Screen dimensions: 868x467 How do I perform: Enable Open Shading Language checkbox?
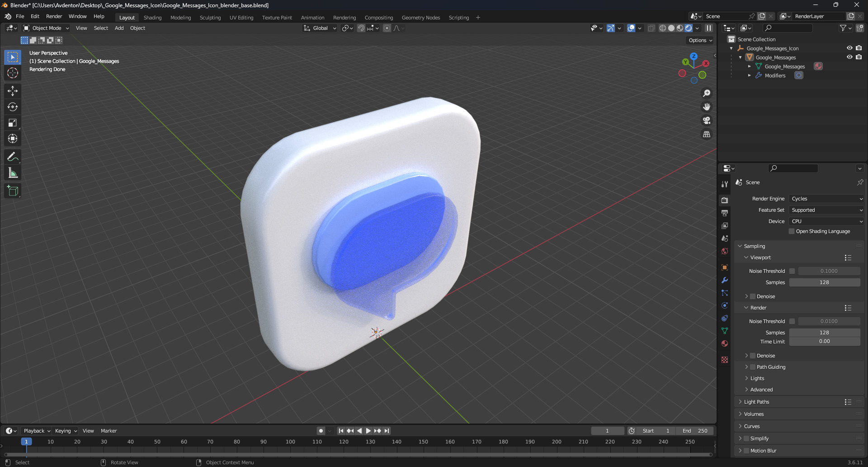792,231
